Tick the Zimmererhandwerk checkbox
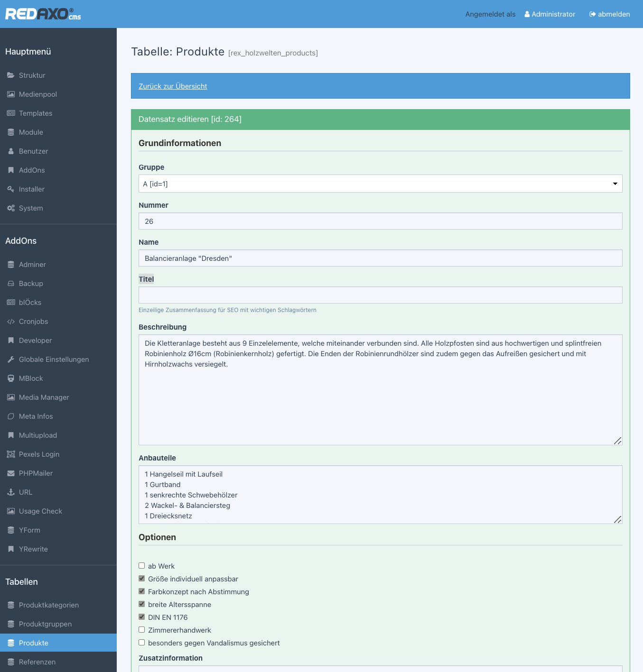This screenshot has width=643, height=672. point(141,630)
